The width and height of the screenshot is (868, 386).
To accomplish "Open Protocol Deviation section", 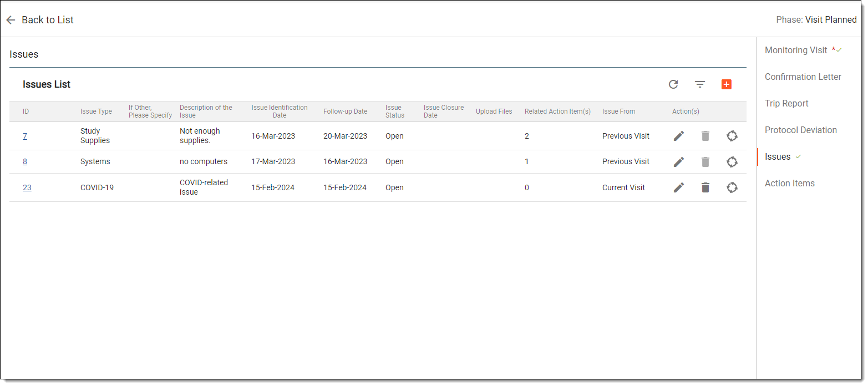I will point(801,130).
